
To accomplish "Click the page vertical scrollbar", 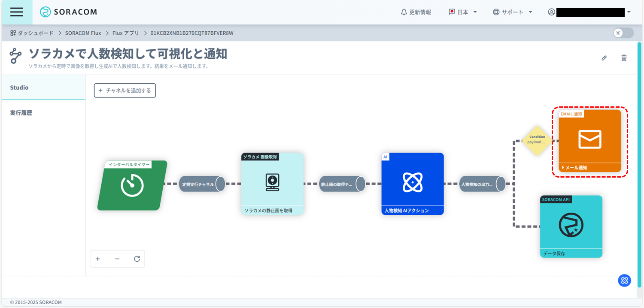I will tap(640, 165).
